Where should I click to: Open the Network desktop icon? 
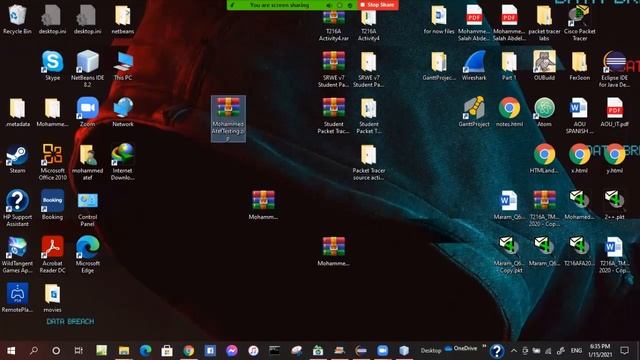pyautogui.click(x=123, y=112)
